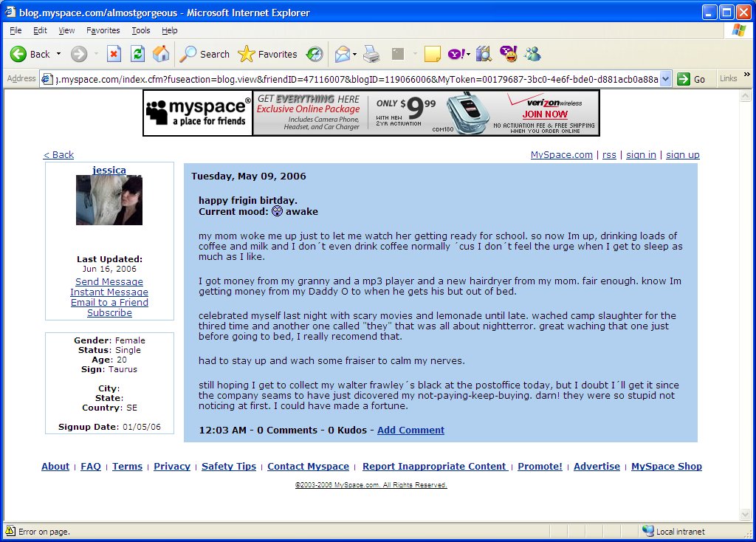756x542 pixels.
Task: Open the Favorites star button
Action: 267,54
